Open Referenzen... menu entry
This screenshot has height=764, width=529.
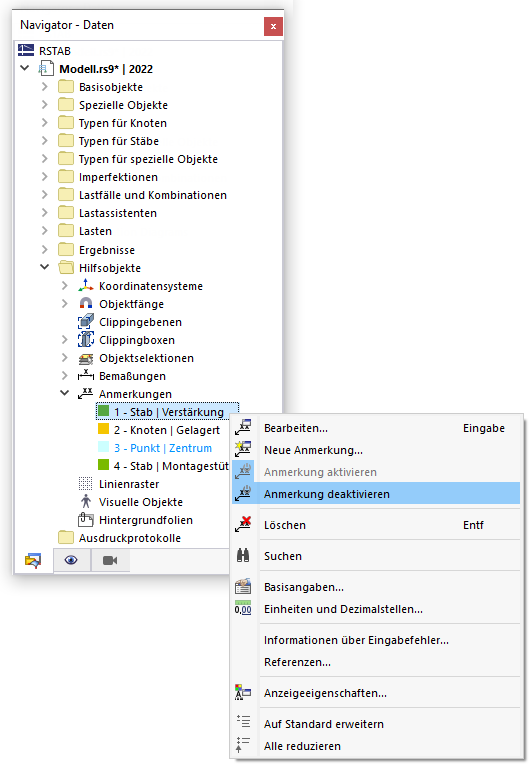pos(376,662)
